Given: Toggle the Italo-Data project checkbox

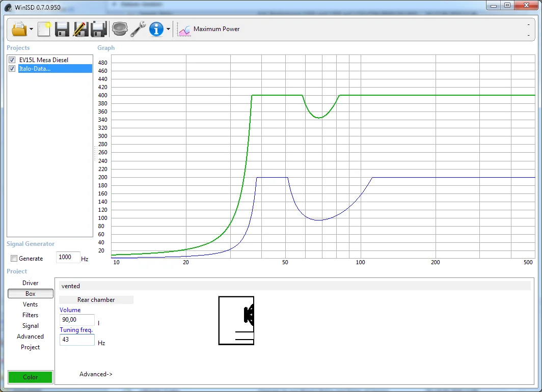Looking at the screenshot, I should 12,69.
